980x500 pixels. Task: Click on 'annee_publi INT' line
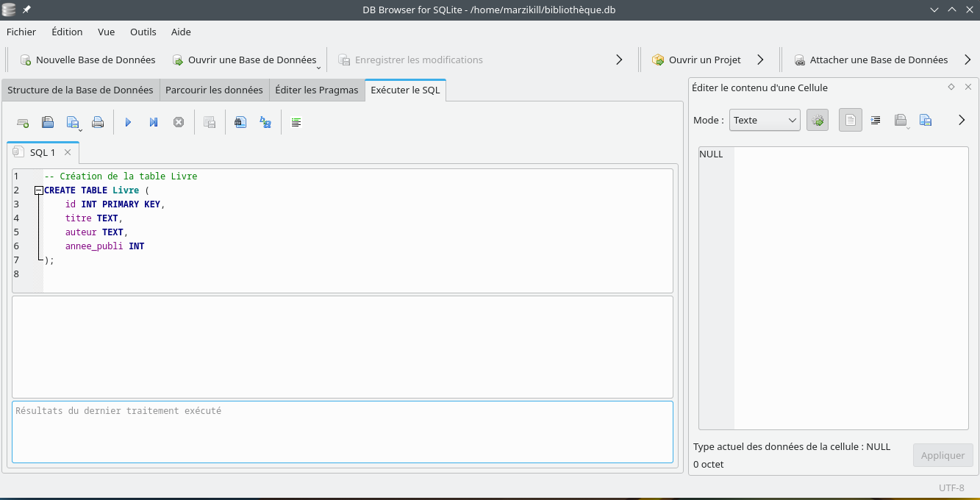tap(104, 246)
